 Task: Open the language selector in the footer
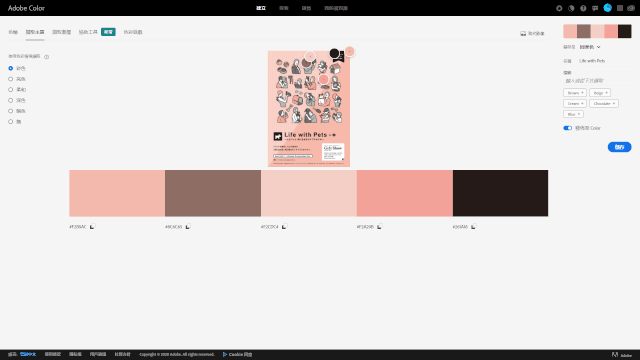point(28,354)
